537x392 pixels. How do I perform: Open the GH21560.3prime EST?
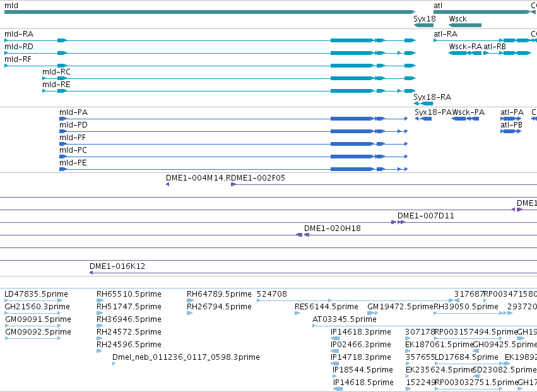[33, 313]
